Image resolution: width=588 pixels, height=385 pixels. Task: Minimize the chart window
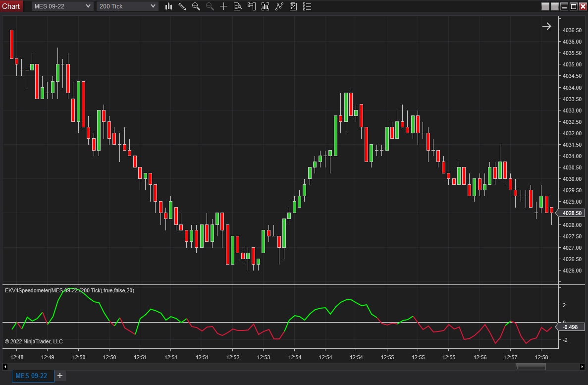[x=564, y=6]
